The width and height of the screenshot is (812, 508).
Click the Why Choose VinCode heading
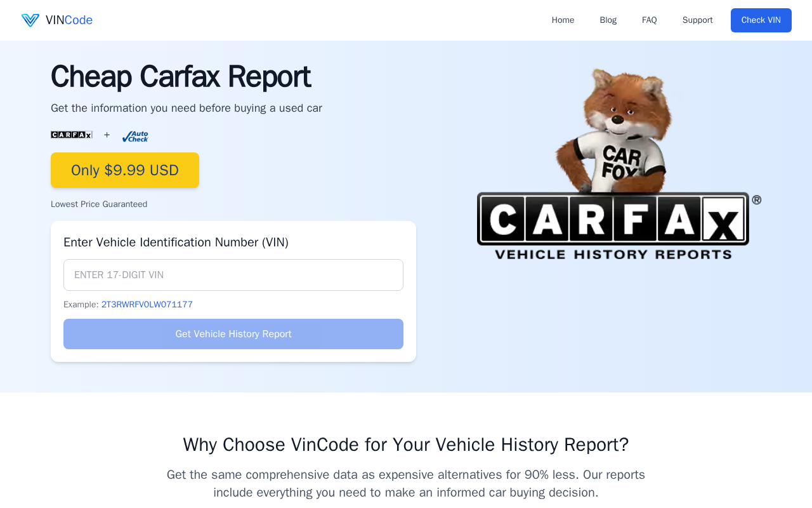tap(406, 444)
